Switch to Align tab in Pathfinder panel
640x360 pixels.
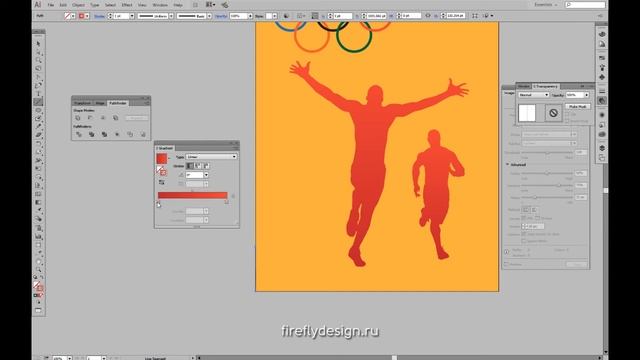[x=100, y=103]
